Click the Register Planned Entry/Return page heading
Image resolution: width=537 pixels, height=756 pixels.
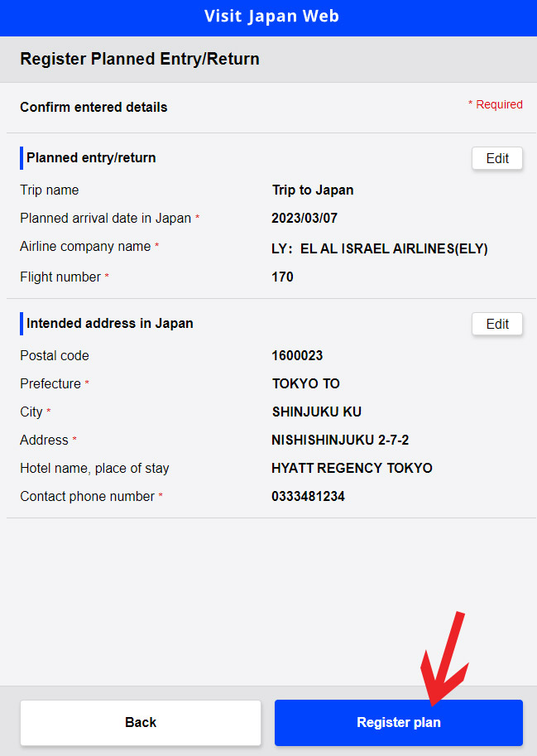click(140, 59)
